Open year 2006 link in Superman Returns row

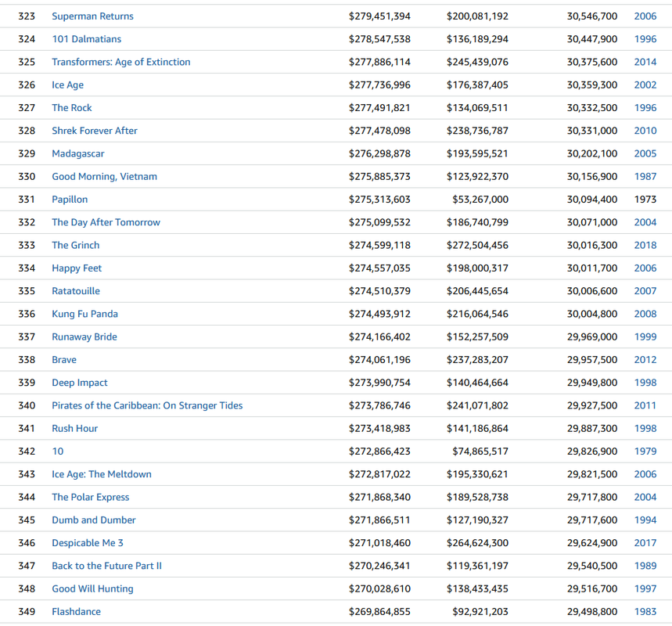645,16
